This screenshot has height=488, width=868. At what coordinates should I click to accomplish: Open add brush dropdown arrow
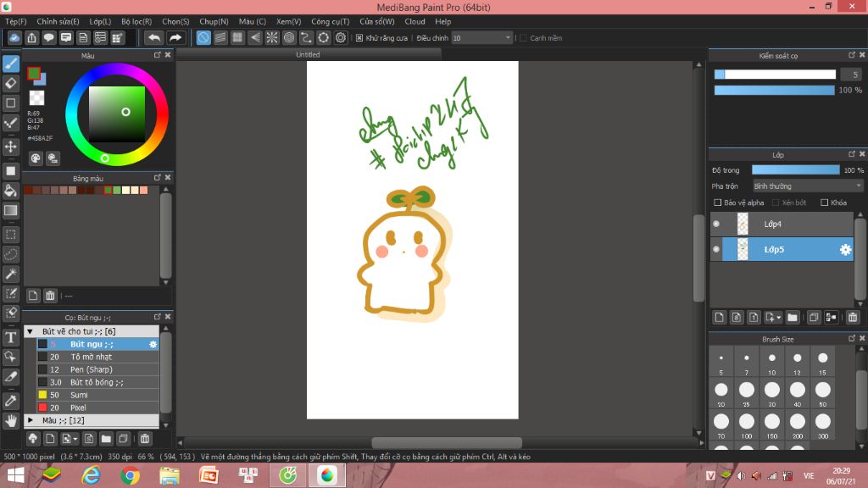pyautogui.click(x=75, y=439)
